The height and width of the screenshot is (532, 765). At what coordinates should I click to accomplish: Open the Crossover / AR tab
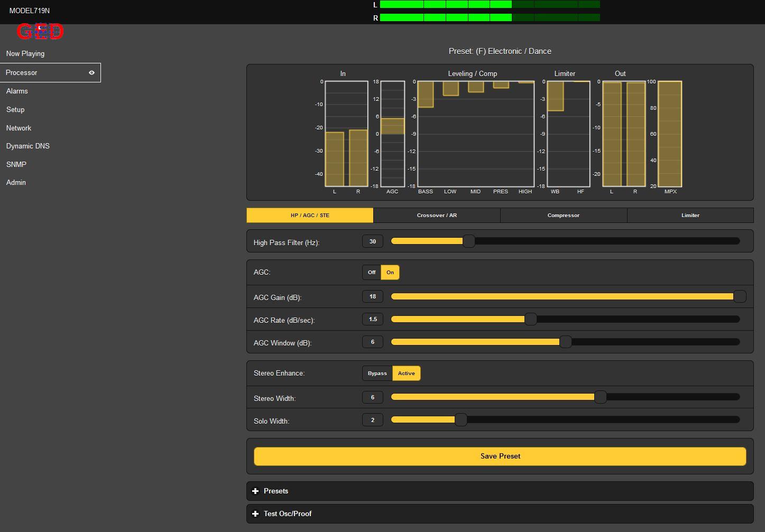tap(437, 216)
